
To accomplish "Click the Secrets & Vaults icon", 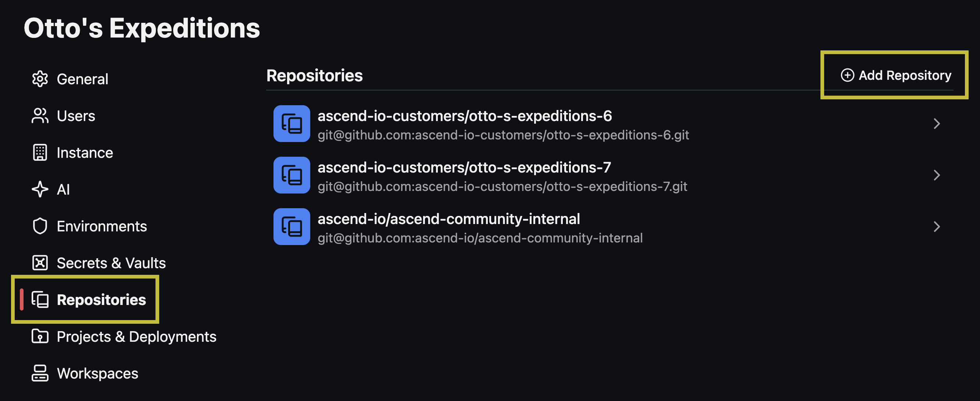I will tap(40, 263).
